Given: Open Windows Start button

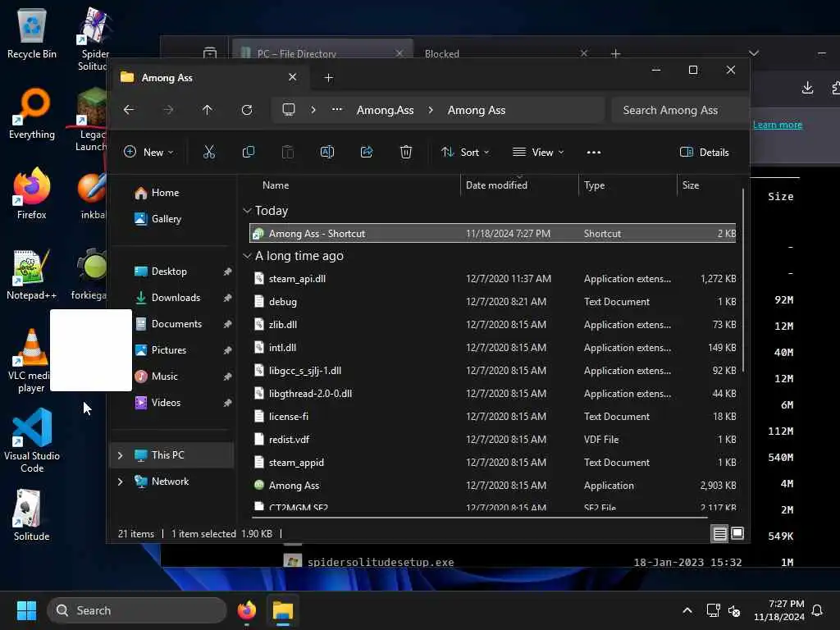Looking at the screenshot, I should (x=26, y=610).
